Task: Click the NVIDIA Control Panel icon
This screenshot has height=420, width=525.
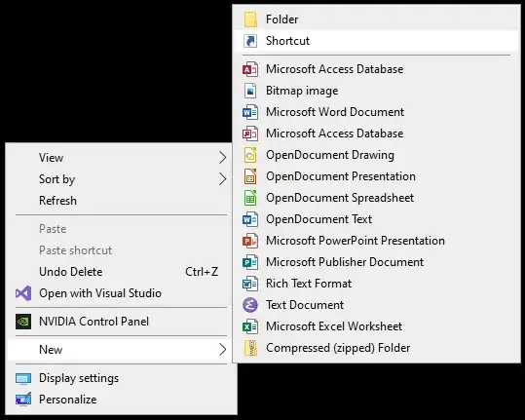Action: point(23,322)
